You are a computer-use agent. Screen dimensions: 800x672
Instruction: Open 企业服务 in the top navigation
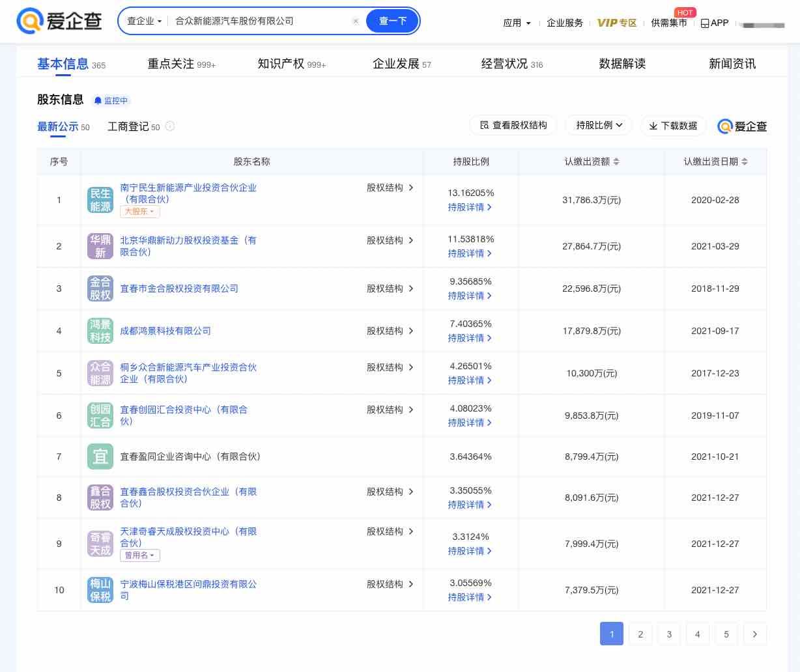pyautogui.click(x=565, y=23)
